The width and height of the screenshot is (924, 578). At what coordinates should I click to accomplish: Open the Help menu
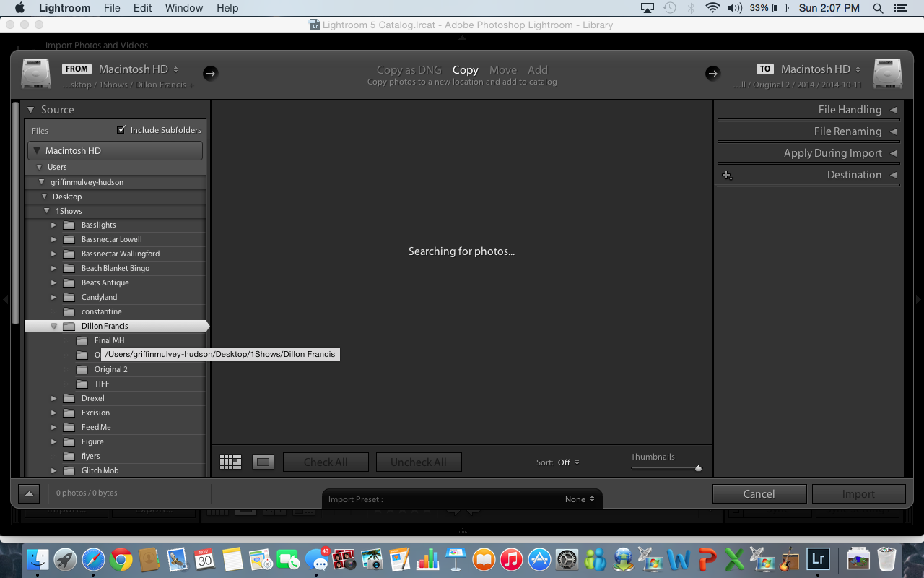[x=227, y=8]
